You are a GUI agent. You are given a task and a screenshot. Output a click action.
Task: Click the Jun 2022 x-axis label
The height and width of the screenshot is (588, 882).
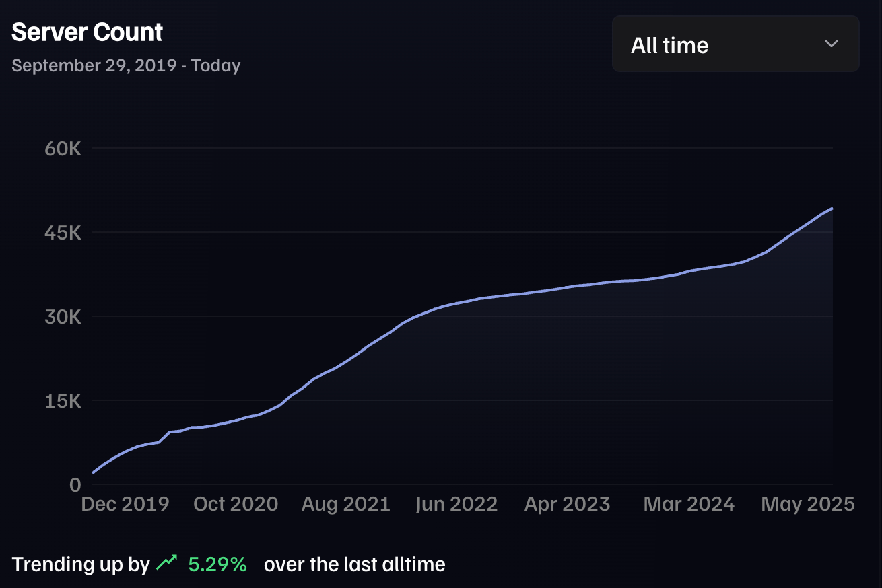[x=456, y=504]
